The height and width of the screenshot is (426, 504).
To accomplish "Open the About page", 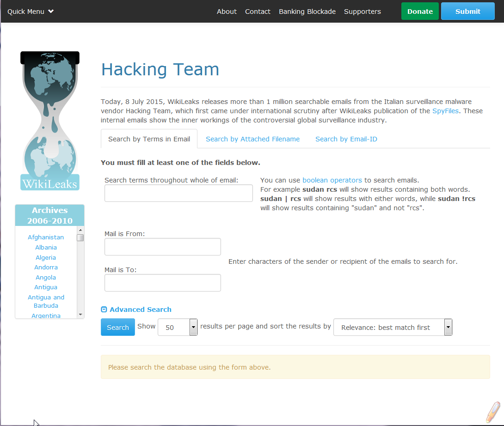I will coord(227,12).
